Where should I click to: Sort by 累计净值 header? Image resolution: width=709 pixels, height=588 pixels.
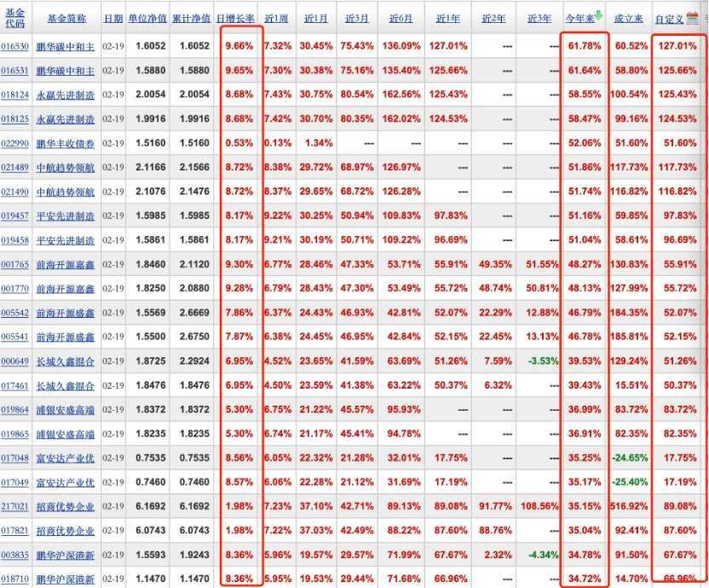pyautogui.click(x=191, y=19)
